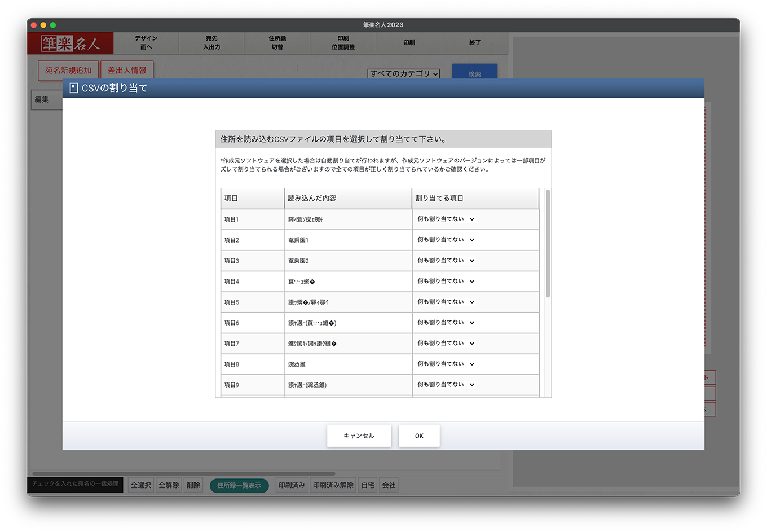The height and width of the screenshot is (532, 767).
Task: Click the 項目4 row label
Action: pyautogui.click(x=232, y=282)
